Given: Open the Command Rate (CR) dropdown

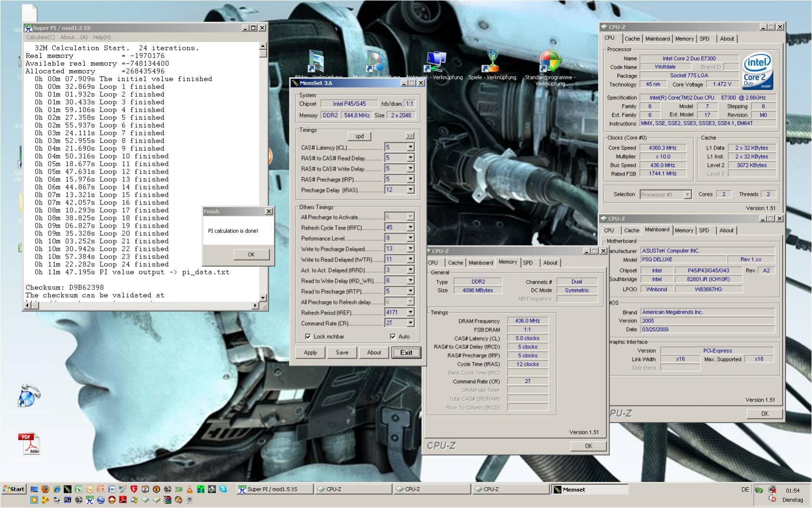Looking at the screenshot, I should (x=410, y=323).
